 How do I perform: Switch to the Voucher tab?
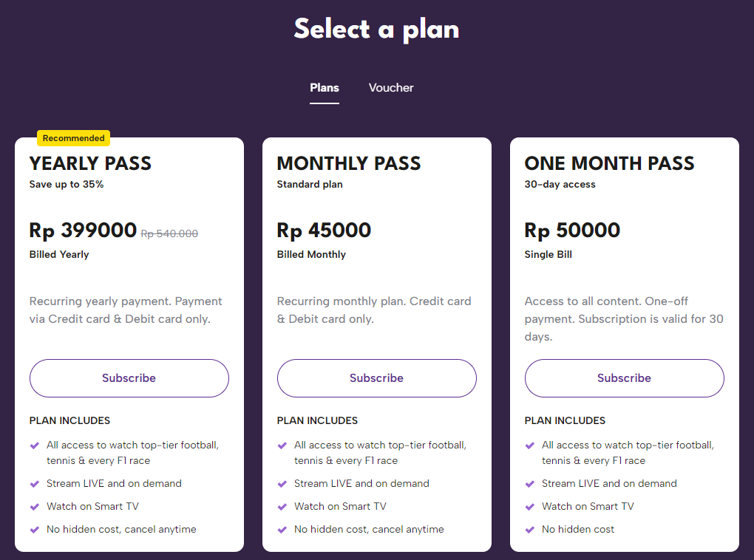[391, 88]
